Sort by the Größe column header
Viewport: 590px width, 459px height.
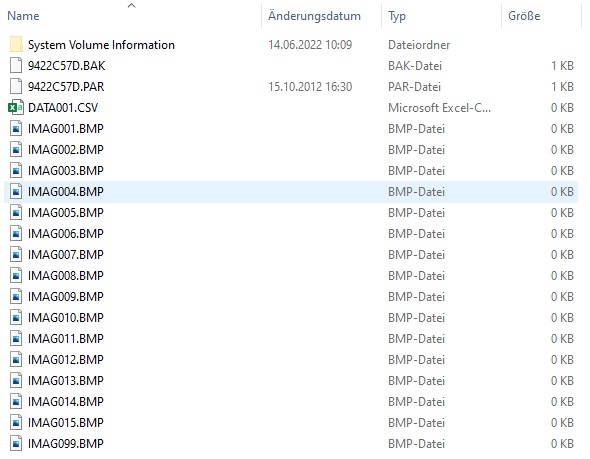pos(524,16)
